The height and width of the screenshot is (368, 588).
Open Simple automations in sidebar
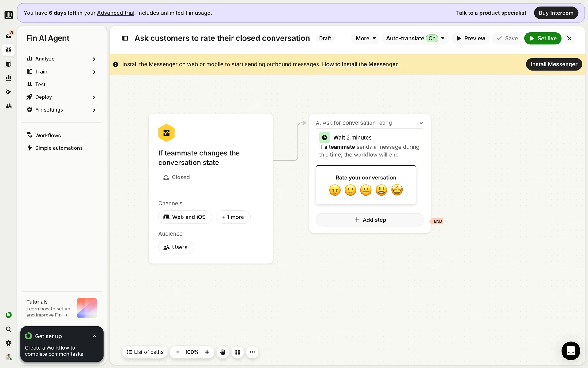[58, 148]
